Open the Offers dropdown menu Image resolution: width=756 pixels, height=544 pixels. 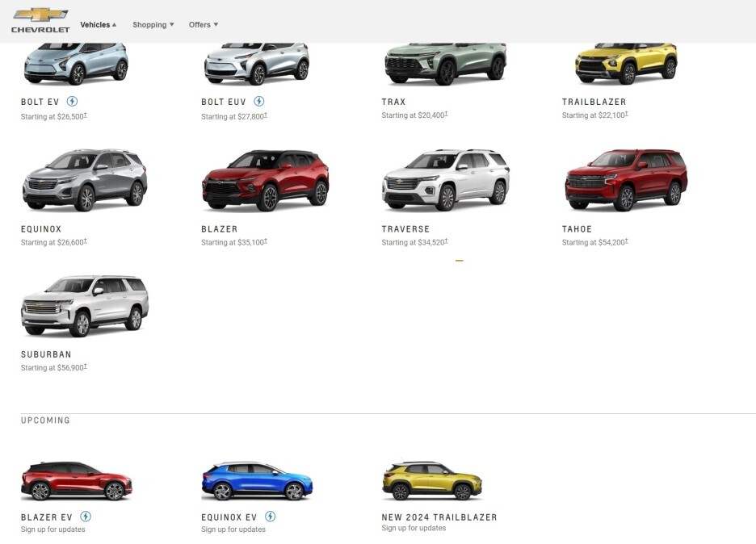pos(203,24)
